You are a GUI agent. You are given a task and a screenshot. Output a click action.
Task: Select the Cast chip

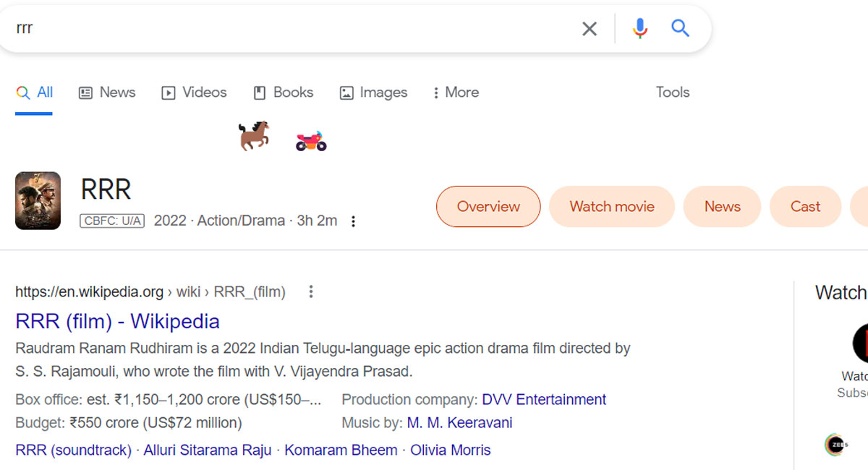[805, 206]
